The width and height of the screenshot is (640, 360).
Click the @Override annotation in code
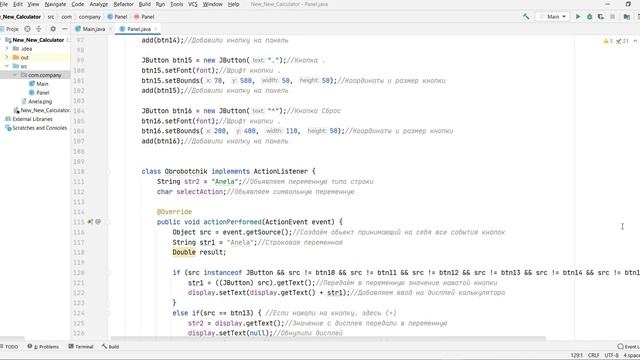[x=174, y=212]
